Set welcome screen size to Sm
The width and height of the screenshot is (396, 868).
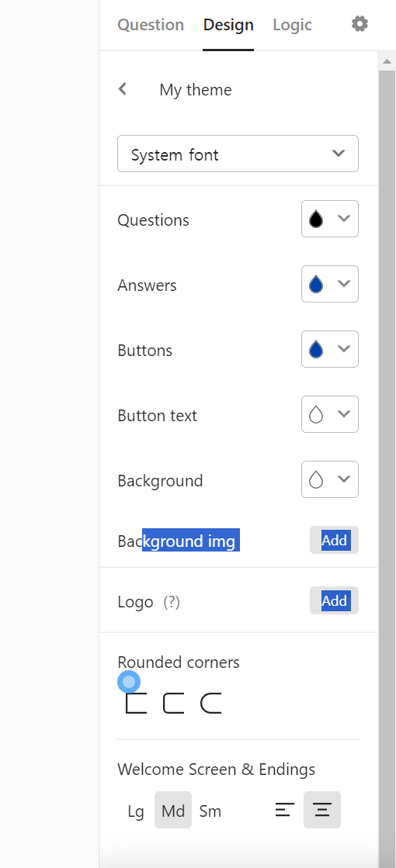210,811
